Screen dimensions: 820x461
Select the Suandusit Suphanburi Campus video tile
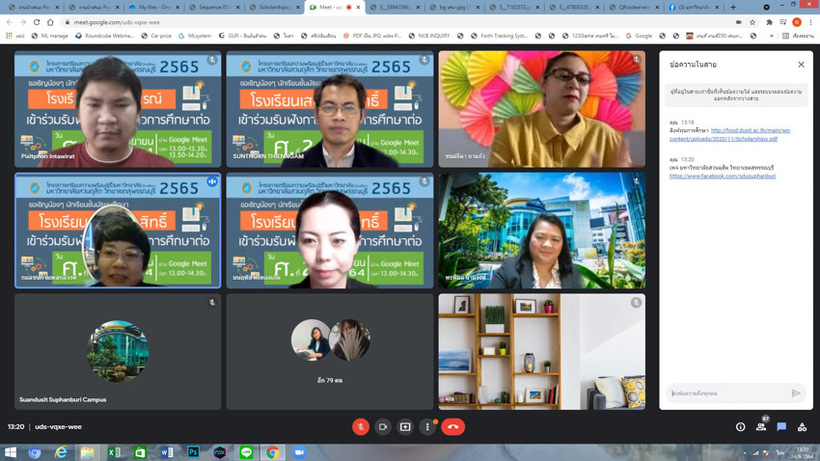pos(117,351)
